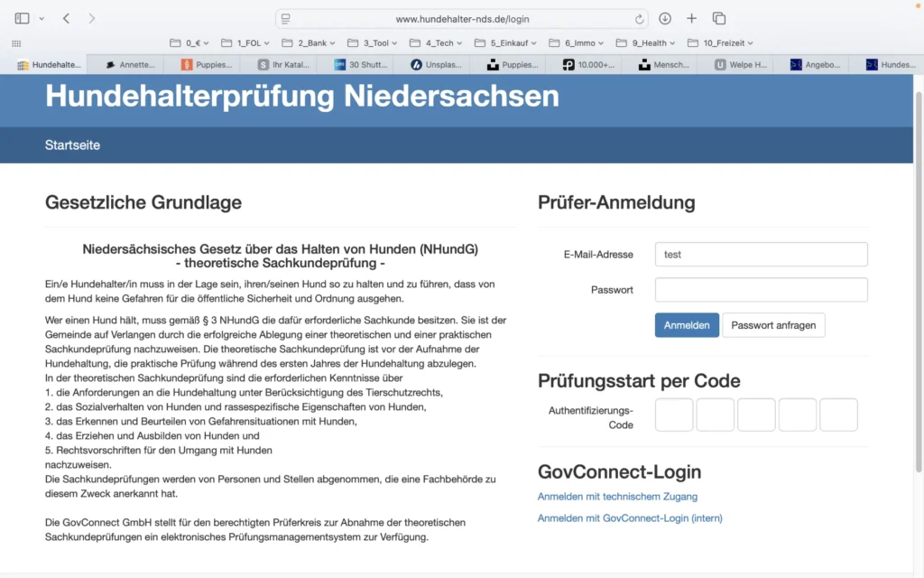Open Anmelden mit GovConnect-Login (intern) link
Viewport: 924px width, 578px height.
pos(629,518)
